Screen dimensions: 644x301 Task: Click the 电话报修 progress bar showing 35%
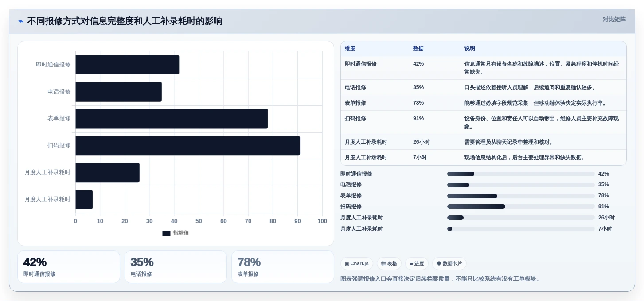[x=521, y=185]
